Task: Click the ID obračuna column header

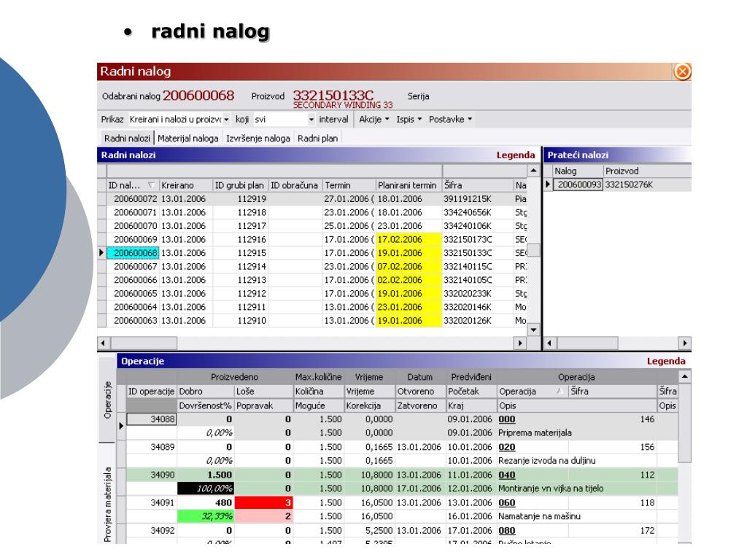Action: point(295,185)
